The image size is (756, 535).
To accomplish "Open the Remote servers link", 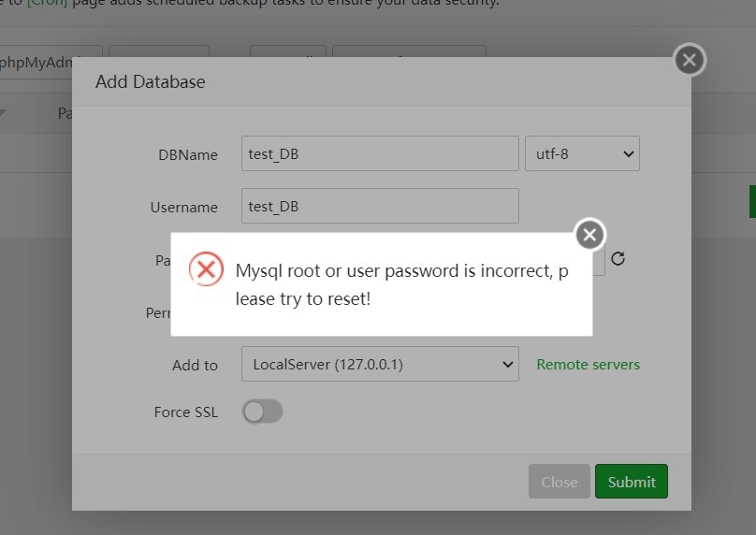I will pos(588,364).
